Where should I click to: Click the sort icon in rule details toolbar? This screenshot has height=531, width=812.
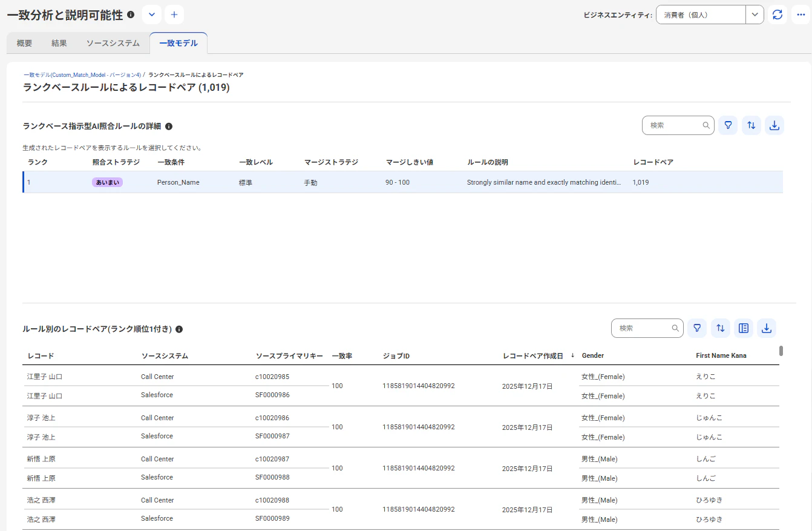751,125
